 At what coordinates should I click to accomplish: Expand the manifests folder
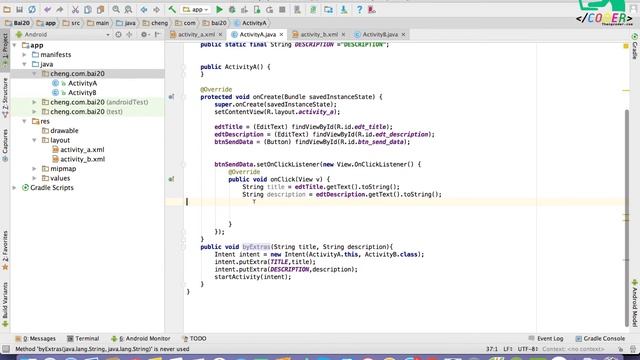point(24,55)
